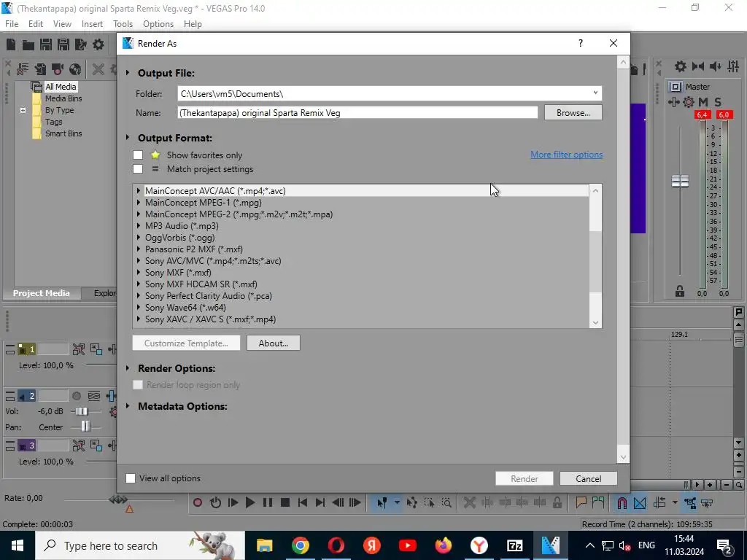Select the Normal Edit tool icon
Viewport: 747px width, 560px height.
click(382, 502)
